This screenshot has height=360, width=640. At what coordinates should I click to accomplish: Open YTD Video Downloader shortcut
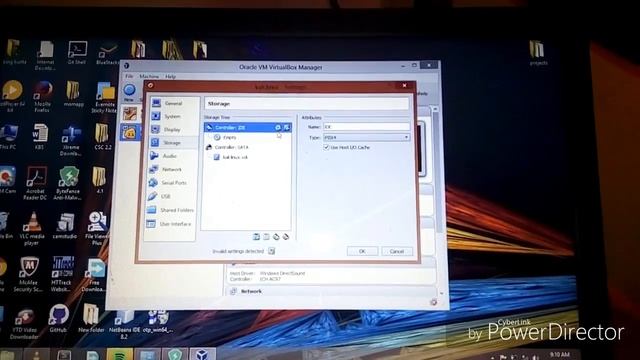point(25,324)
